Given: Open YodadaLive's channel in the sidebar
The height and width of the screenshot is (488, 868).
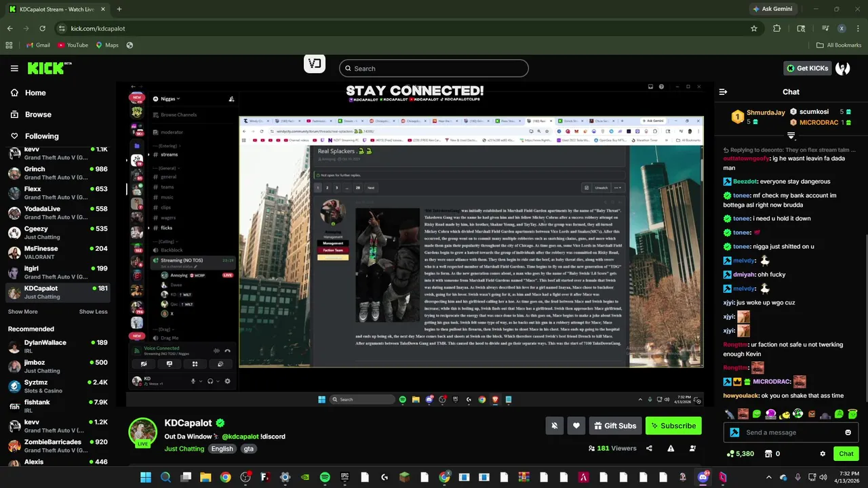Looking at the screenshot, I should coord(58,213).
